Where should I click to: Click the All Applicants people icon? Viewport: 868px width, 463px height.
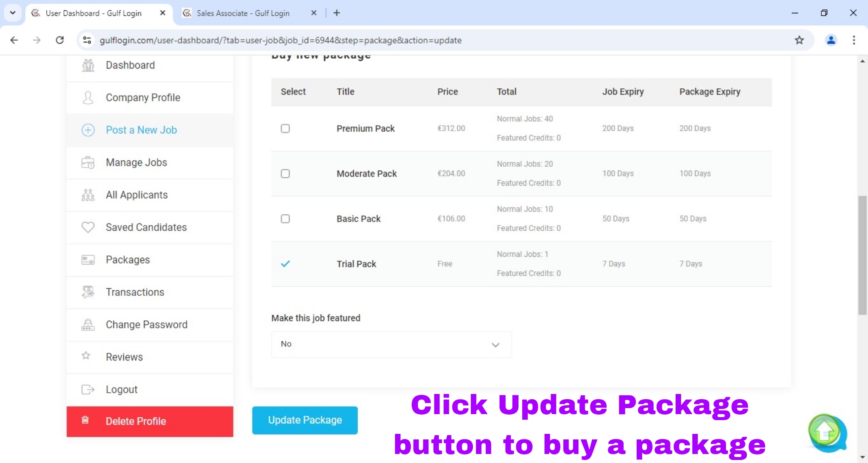click(x=87, y=195)
